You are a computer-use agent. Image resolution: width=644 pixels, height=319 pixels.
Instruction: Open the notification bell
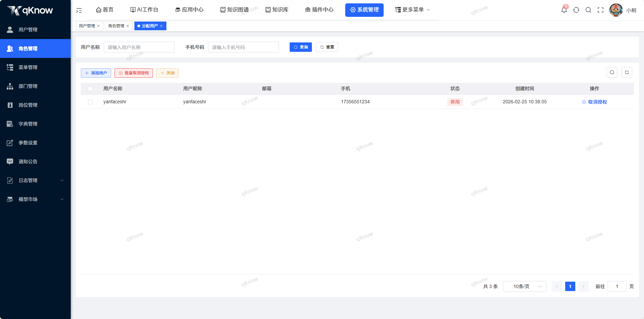tap(564, 10)
